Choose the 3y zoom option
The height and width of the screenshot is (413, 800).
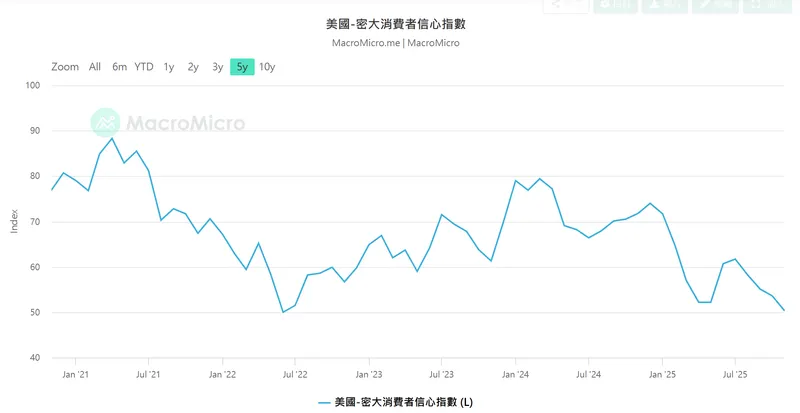(217, 67)
